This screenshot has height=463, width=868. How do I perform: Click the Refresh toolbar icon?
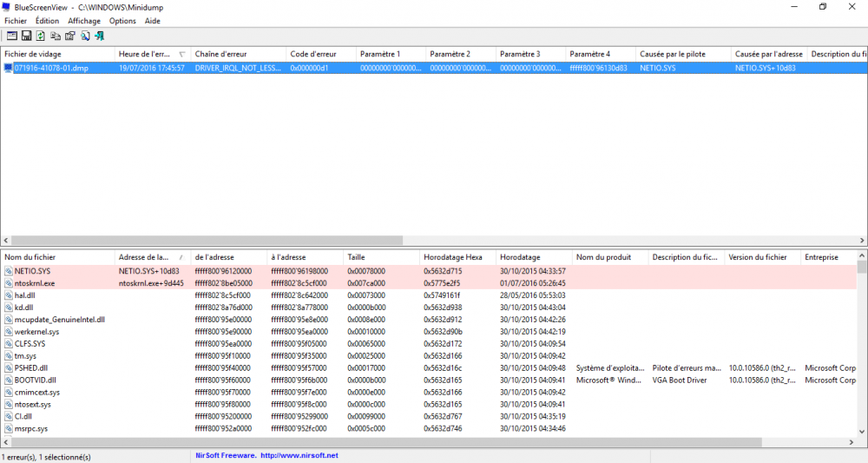point(40,36)
